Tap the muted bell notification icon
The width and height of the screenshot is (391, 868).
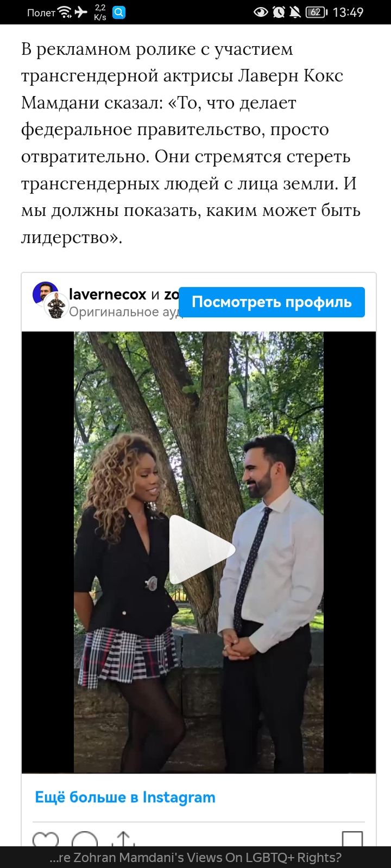click(295, 12)
